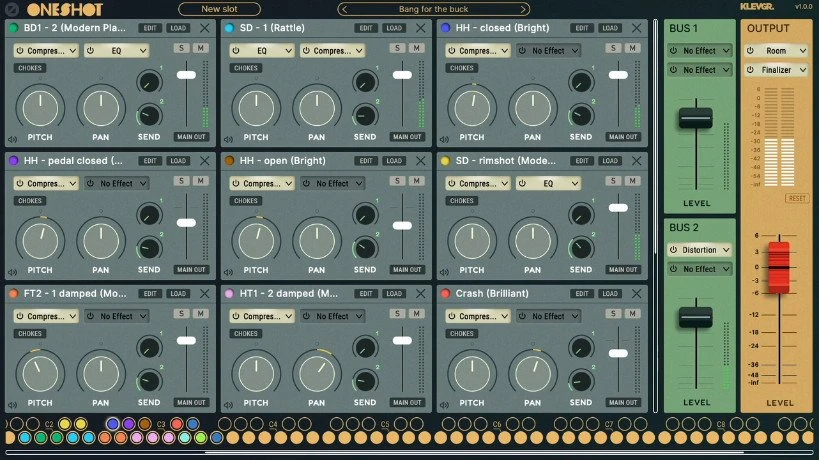Viewport: 819px width, 460px height.
Task: Preview HH - open speaker icon
Action: (228, 272)
